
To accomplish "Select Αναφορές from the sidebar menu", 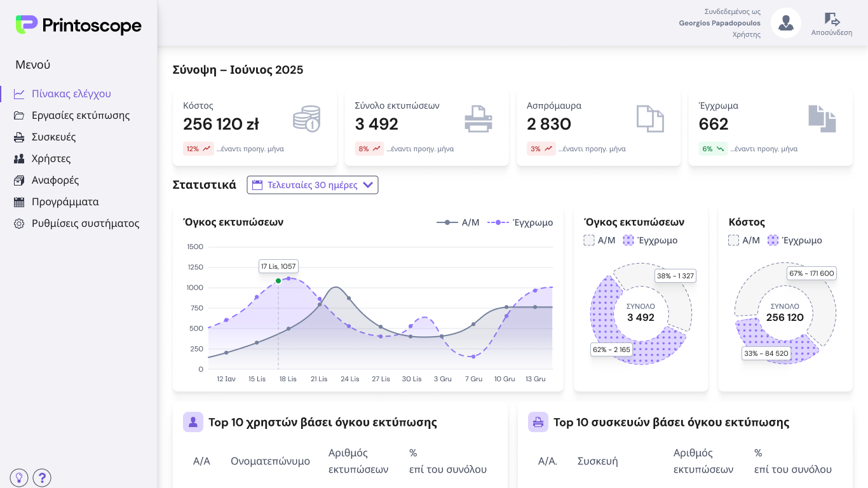I will (x=55, y=180).
